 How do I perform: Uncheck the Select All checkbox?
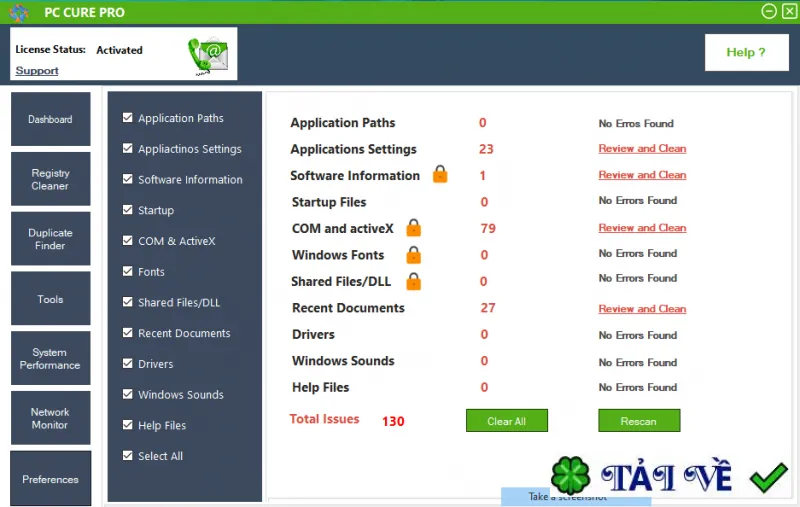128,455
